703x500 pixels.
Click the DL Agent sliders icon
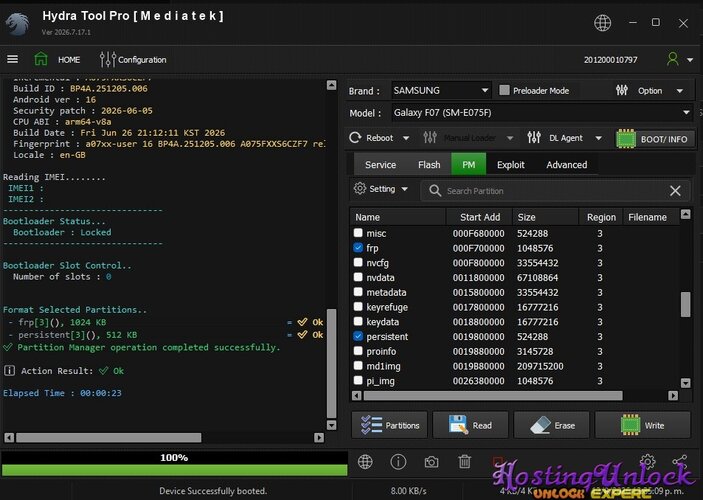point(534,138)
